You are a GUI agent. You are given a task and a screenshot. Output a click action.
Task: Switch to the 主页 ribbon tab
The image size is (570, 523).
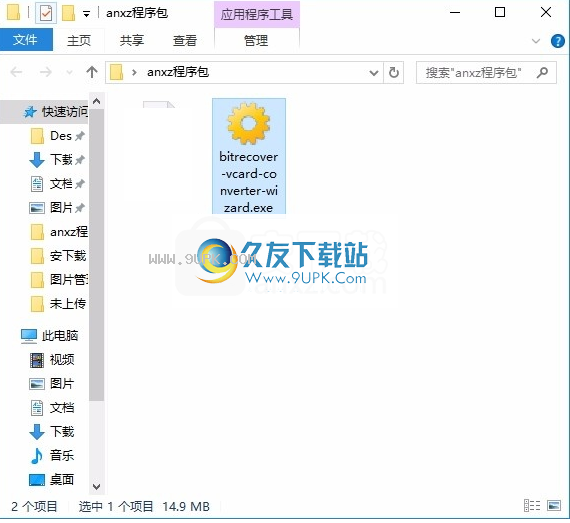tap(79, 40)
